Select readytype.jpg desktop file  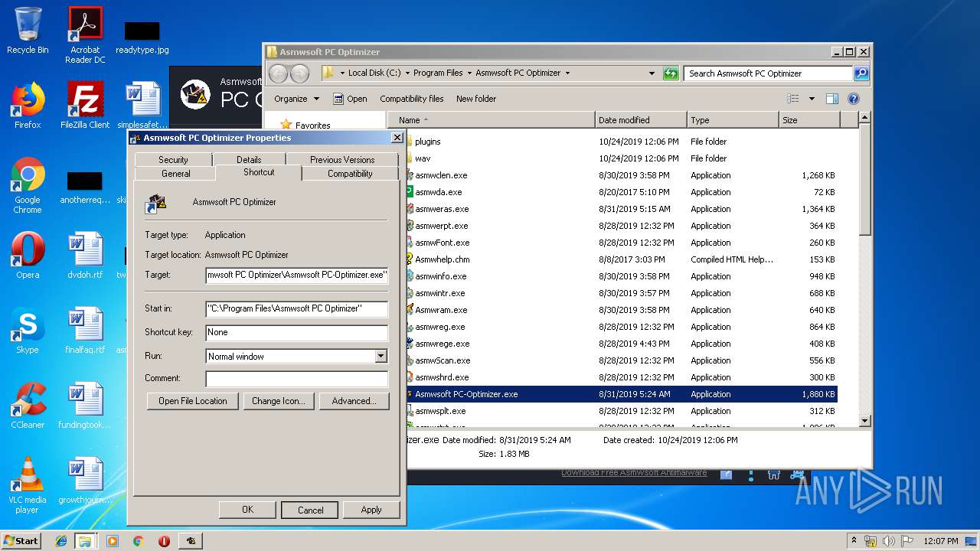142,37
